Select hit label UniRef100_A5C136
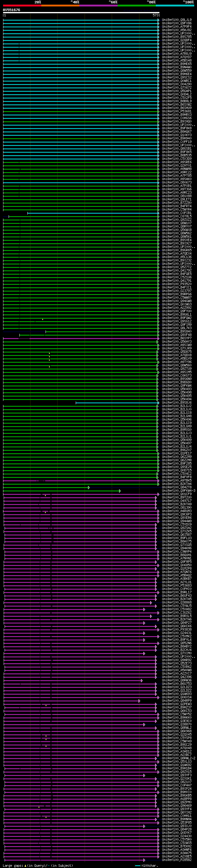The image size is (197, 868). point(177,257)
